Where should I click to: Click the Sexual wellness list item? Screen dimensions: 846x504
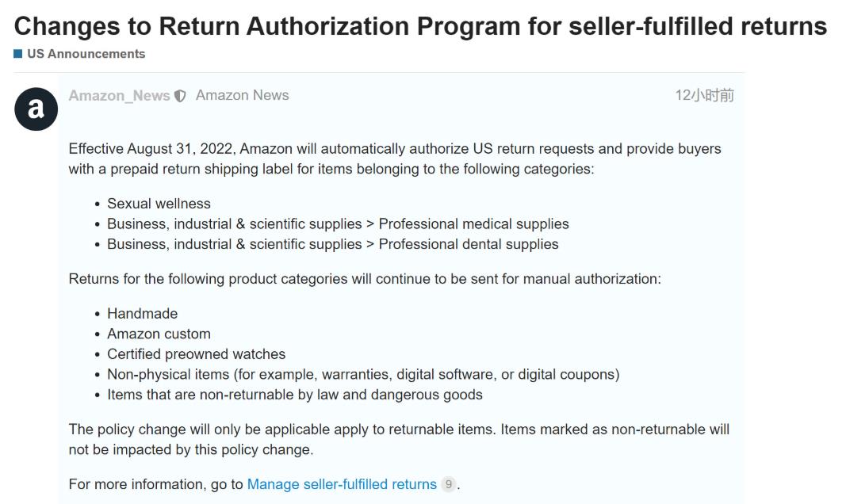coord(159,204)
